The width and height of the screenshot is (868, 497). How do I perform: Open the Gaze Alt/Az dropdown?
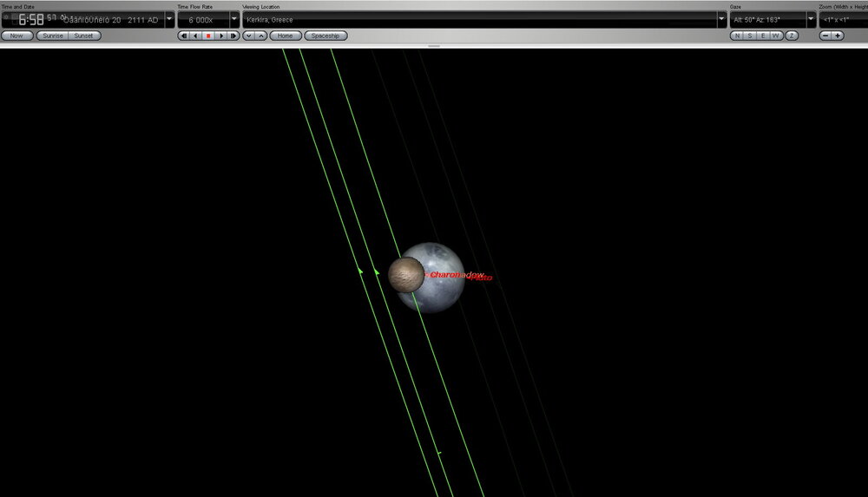pos(811,19)
